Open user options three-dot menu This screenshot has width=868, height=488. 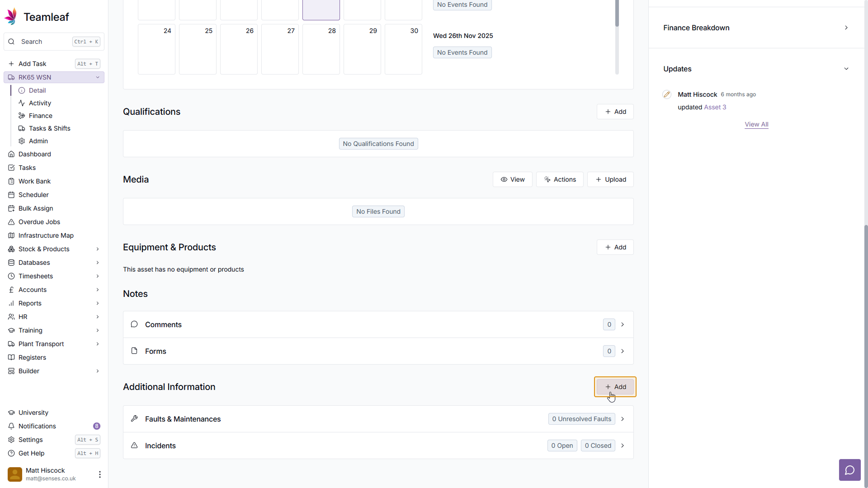[x=99, y=474]
